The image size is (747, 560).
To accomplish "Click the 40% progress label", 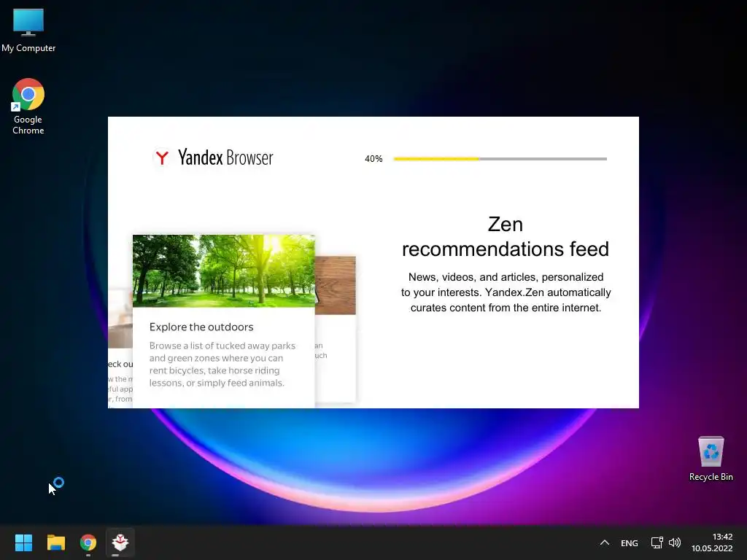I will 373,159.
